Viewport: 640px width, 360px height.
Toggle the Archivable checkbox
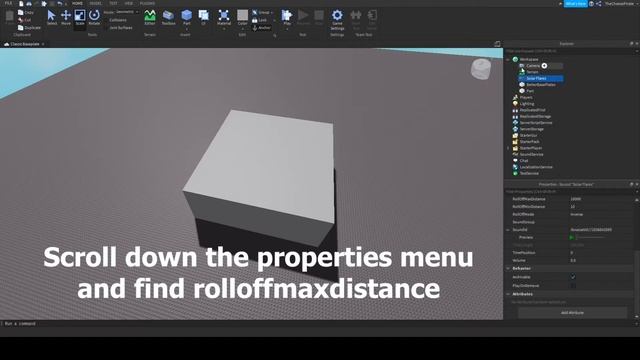(573, 277)
